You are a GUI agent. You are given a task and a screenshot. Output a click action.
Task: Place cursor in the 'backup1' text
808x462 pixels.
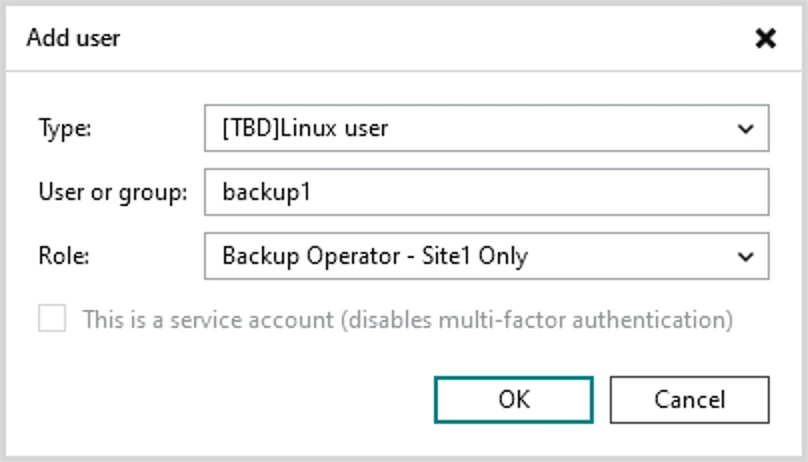(x=266, y=193)
